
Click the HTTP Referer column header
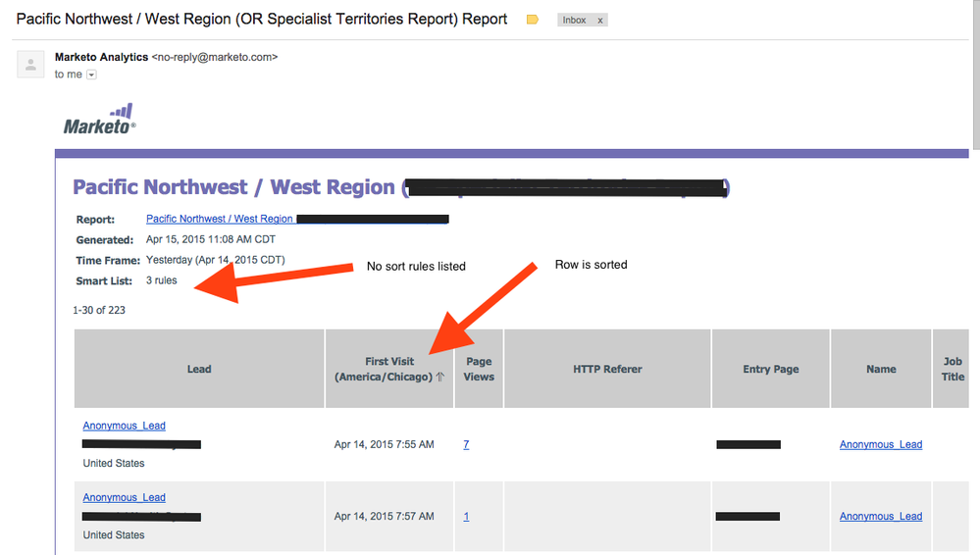tap(607, 369)
